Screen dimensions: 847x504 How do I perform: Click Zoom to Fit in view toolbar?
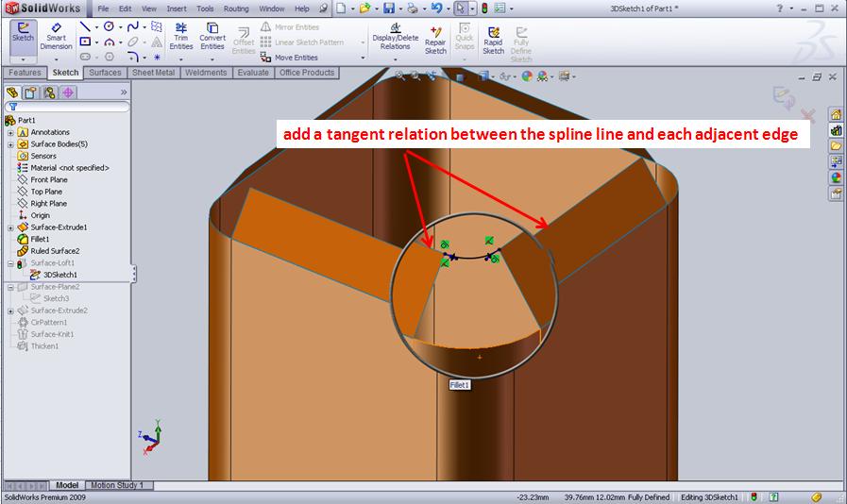399,76
